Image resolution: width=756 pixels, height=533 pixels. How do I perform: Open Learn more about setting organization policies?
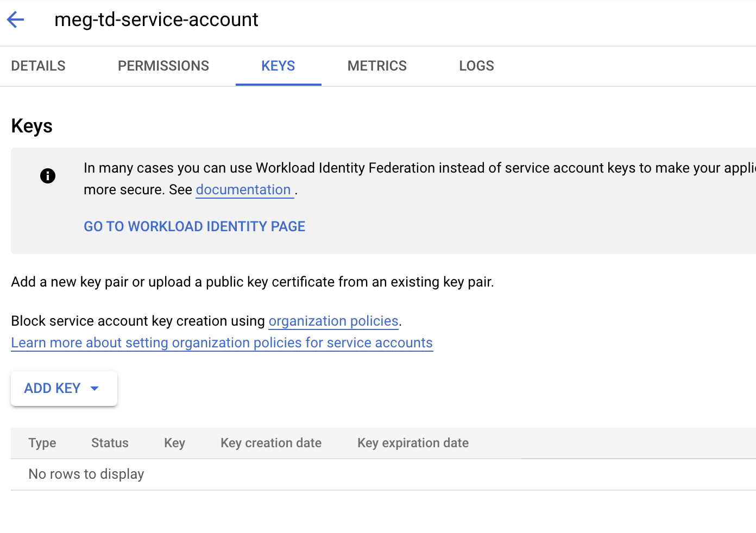pos(222,343)
